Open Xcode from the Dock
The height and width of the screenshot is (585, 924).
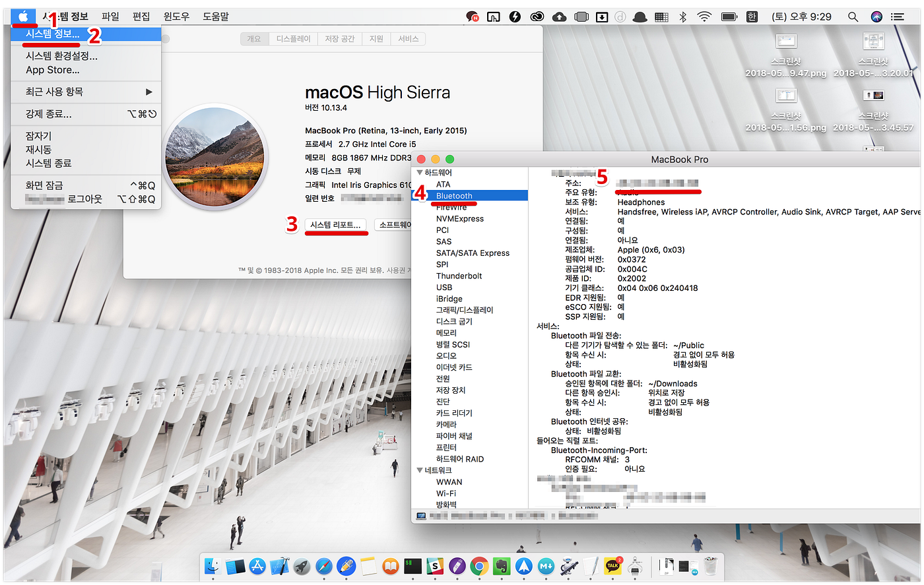[x=280, y=566]
